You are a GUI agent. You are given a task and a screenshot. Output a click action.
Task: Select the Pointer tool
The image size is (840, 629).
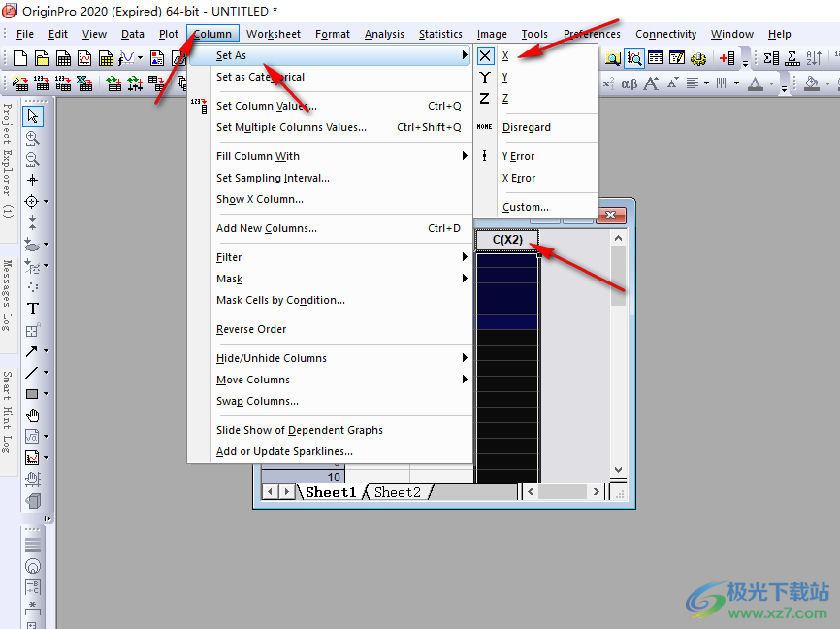coord(33,116)
